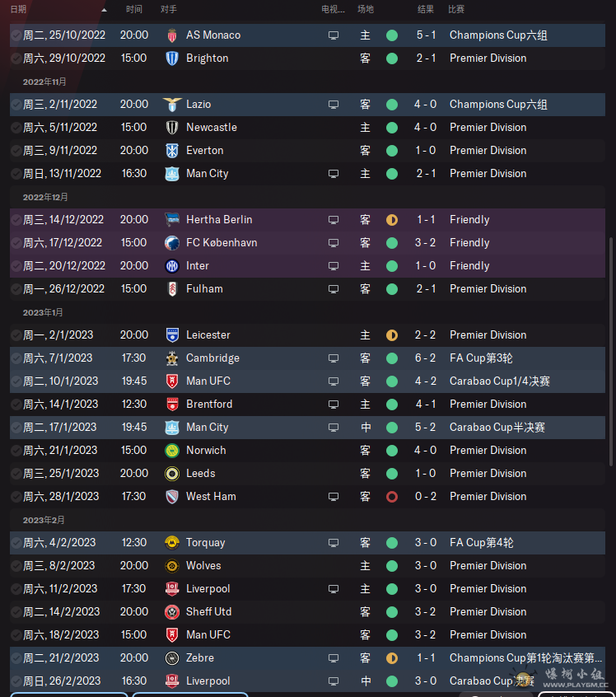
Task: Sort by the 比赛 column header
Action: click(x=456, y=9)
